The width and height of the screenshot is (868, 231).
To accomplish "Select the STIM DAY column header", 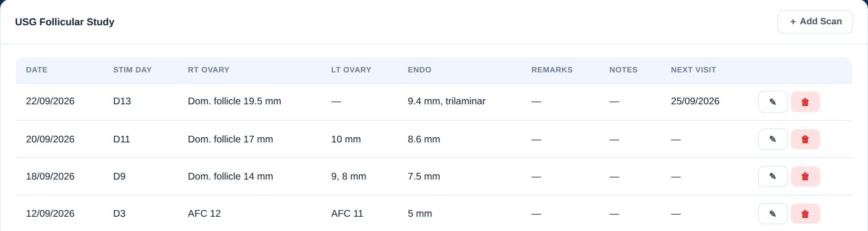I will click(132, 70).
